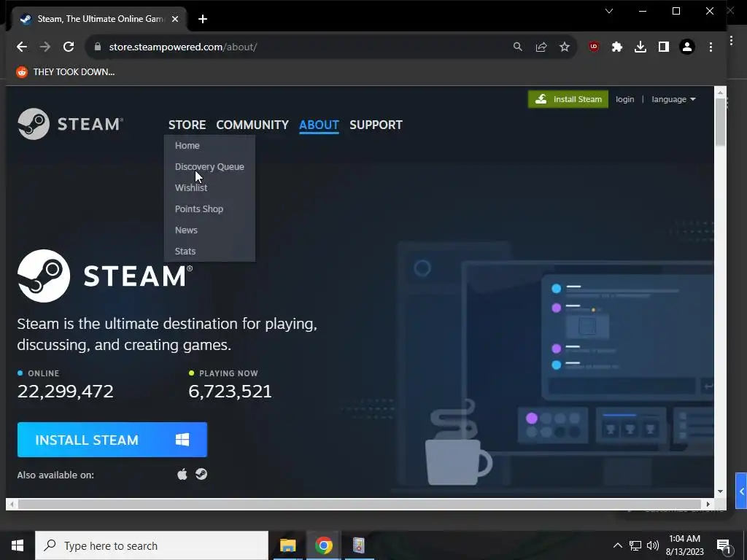This screenshot has width=747, height=560.
Task: Open Chrome downloads icon
Action: 640,47
